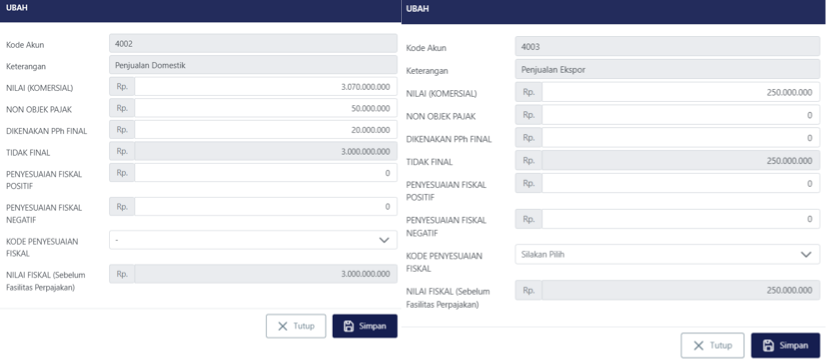Click dropdown chevron in Penjualan Ekspor form
Viewport: 826px width, 361px height.
pyautogui.click(x=806, y=255)
